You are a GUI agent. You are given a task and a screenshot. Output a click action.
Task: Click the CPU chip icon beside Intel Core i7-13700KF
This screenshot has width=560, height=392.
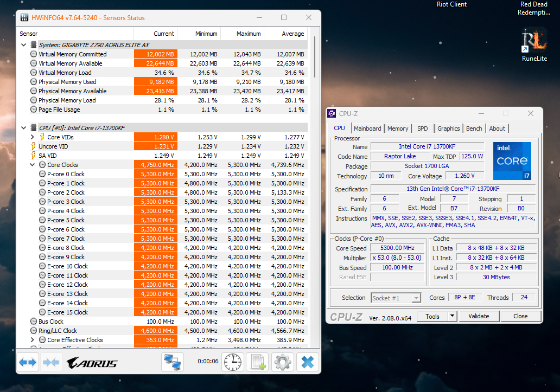[34, 128]
